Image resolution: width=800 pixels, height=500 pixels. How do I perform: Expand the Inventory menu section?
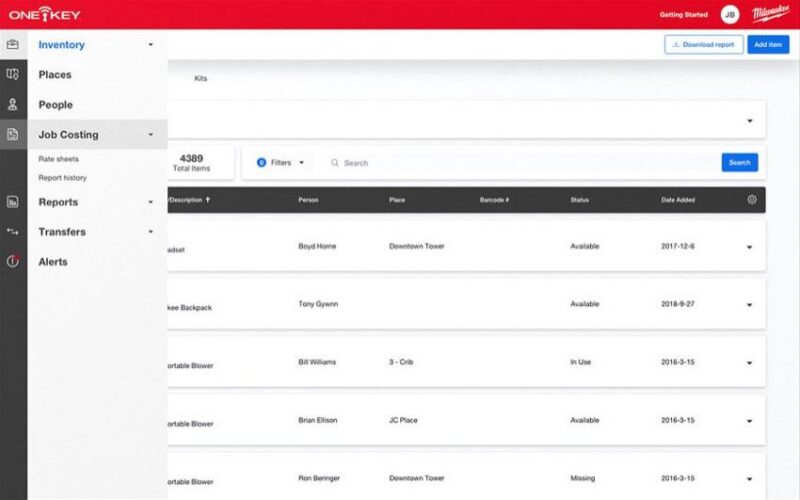[150, 45]
